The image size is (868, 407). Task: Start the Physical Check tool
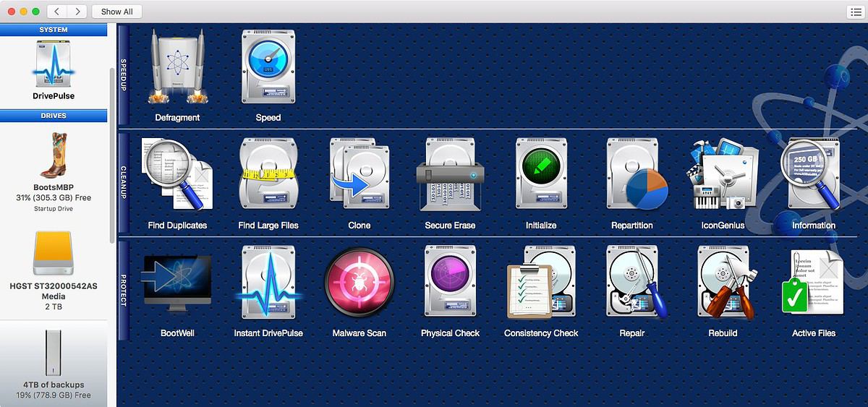pos(450,284)
